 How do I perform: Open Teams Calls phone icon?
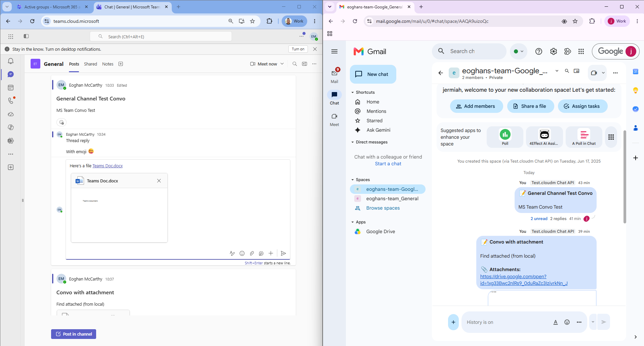click(x=11, y=101)
